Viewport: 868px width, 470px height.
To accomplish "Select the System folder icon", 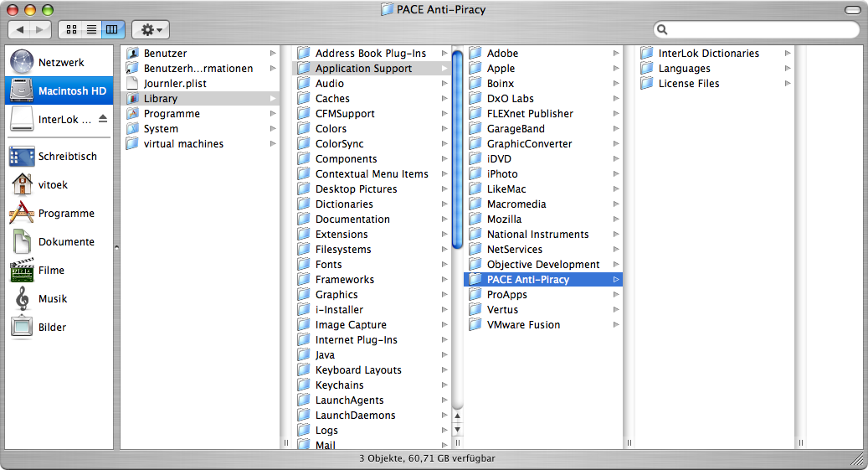I will (x=132, y=128).
